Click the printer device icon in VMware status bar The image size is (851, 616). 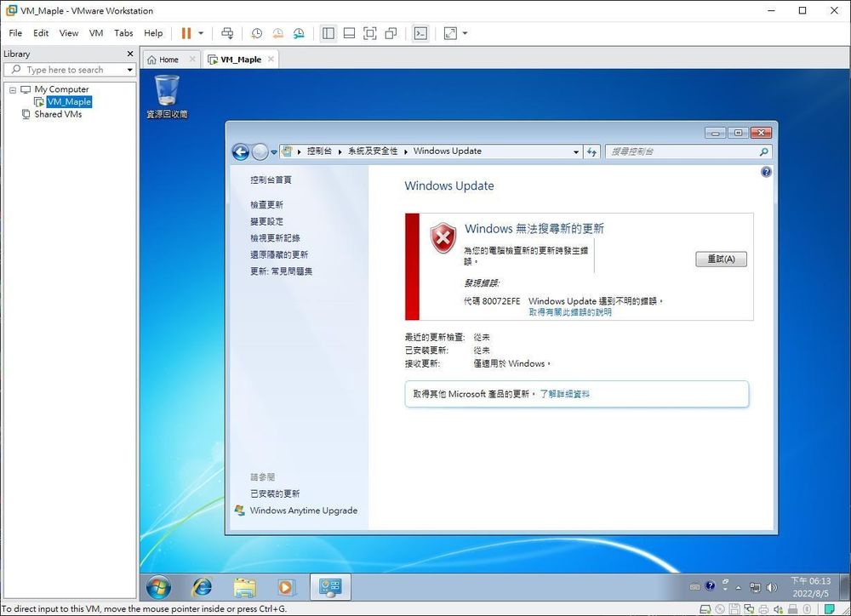(762, 609)
